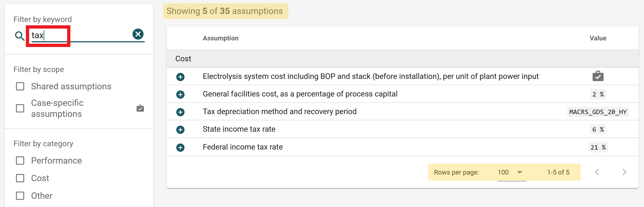This screenshot has width=644, height=207.
Task: Toggle the Other category checkbox
Action: 20,196
